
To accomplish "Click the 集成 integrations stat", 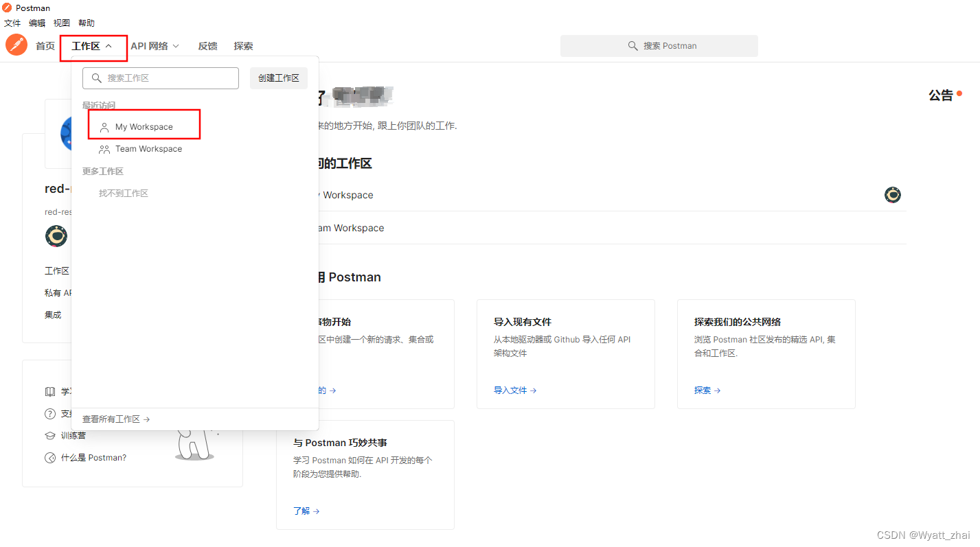I will pyautogui.click(x=53, y=315).
